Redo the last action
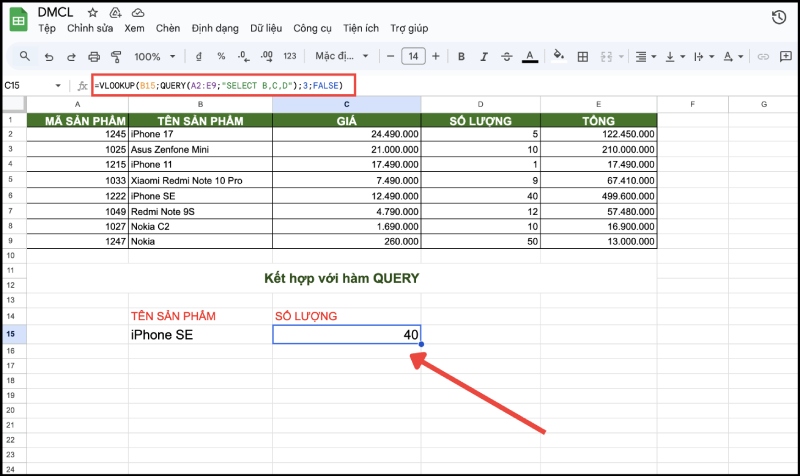Screen dimensions: 800x476 coord(71,57)
